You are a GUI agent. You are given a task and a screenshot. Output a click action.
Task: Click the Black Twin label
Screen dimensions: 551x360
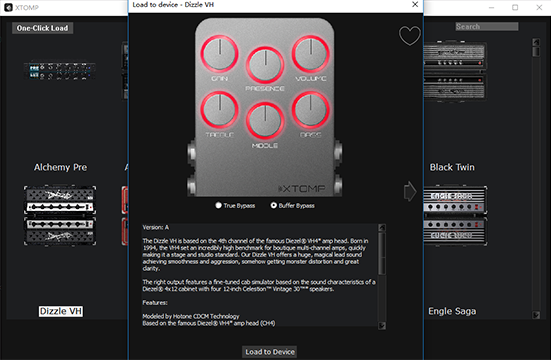(x=452, y=167)
